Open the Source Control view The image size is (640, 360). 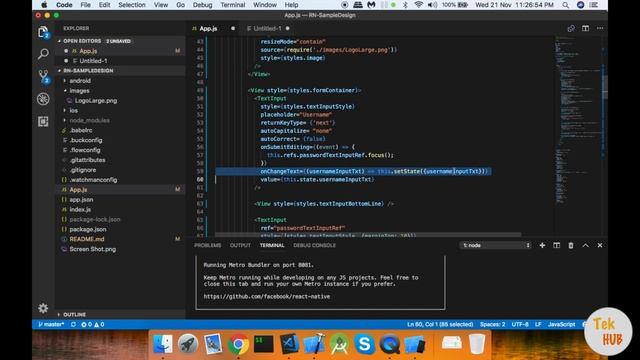[x=43, y=76]
